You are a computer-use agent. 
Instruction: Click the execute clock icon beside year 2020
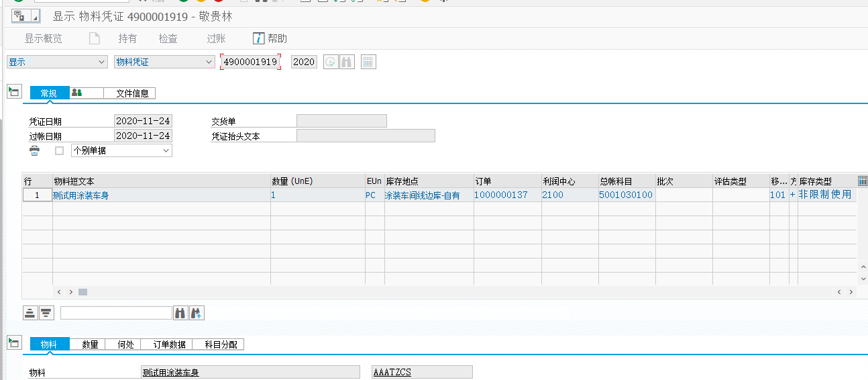331,62
